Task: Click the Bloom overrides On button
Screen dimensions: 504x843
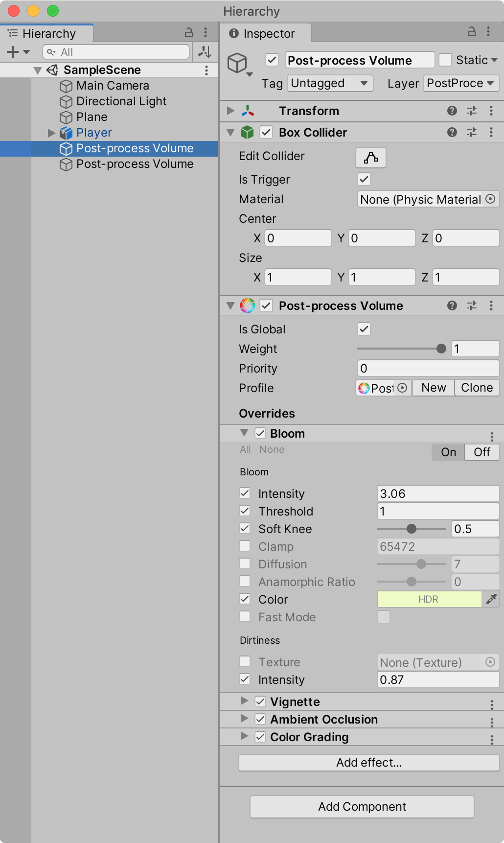Action: [448, 452]
